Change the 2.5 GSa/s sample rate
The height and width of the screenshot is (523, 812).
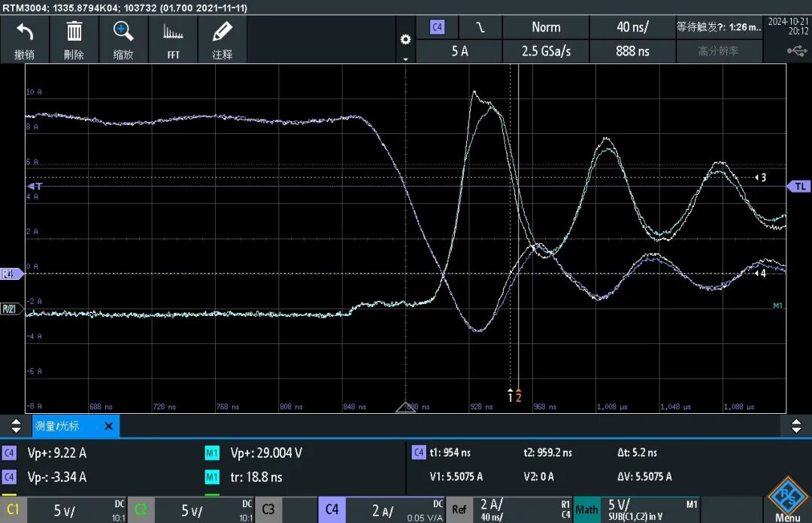pos(546,51)
